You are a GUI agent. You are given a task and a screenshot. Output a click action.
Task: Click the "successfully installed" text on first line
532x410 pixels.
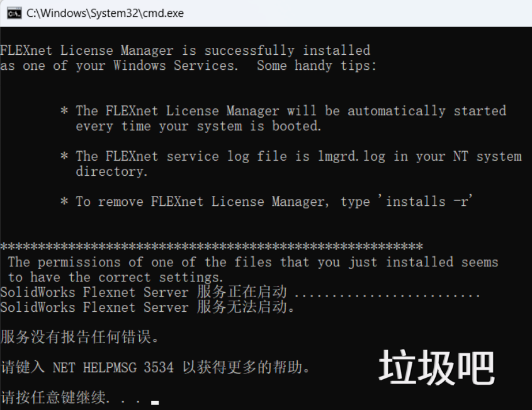tap(287, 50)
